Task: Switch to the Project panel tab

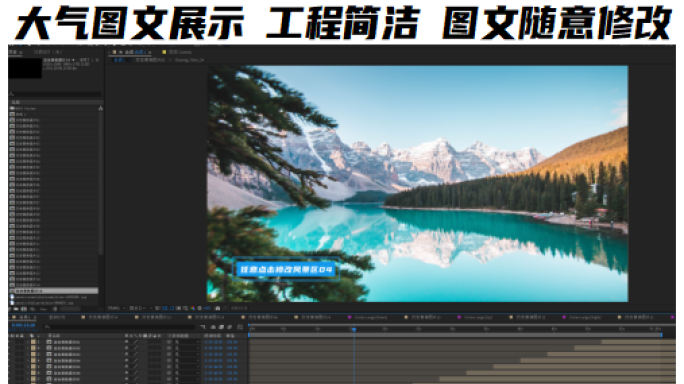Action: point(15,52)
